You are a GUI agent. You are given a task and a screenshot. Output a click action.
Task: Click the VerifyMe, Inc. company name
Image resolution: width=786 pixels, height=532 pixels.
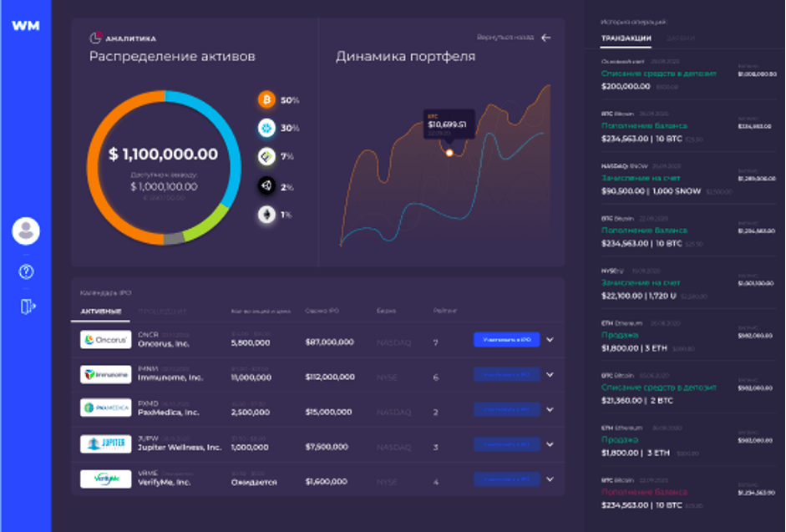click(164, 483)
